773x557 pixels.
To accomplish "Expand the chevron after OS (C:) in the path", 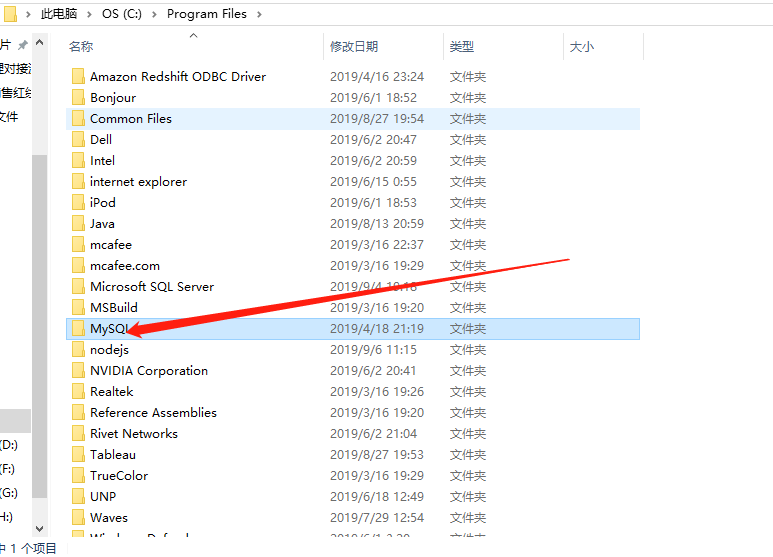I will pyautogui.click(x=154, y=14).
